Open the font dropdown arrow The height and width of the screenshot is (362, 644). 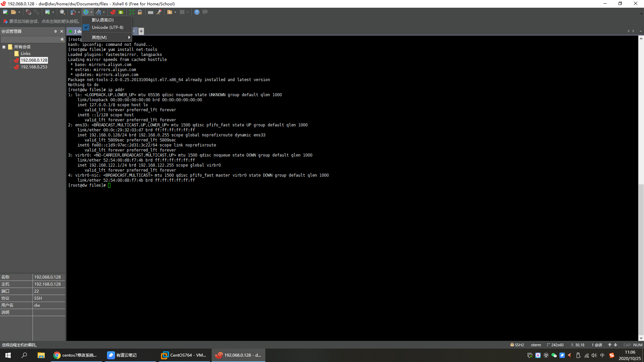coord(104,12)
